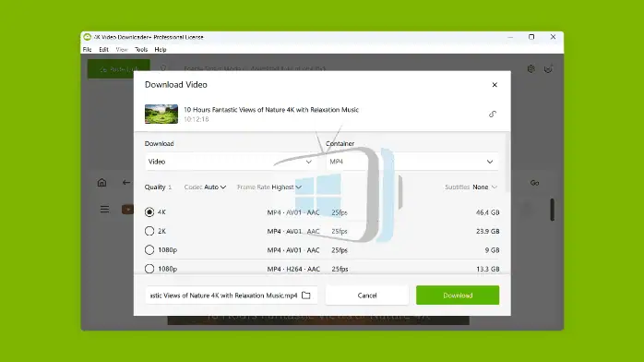Click the Cancel button
Image resolution: width=644 pixels, height=362 pixels.
pyautogui.click(x=367, y=296)
